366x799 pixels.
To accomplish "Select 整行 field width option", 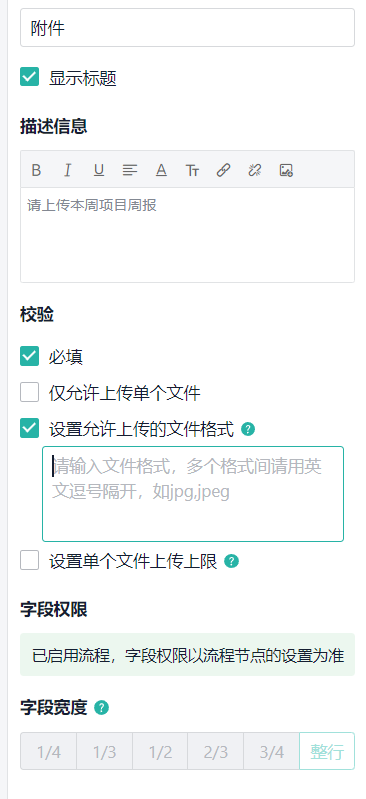I will point(327,751).
